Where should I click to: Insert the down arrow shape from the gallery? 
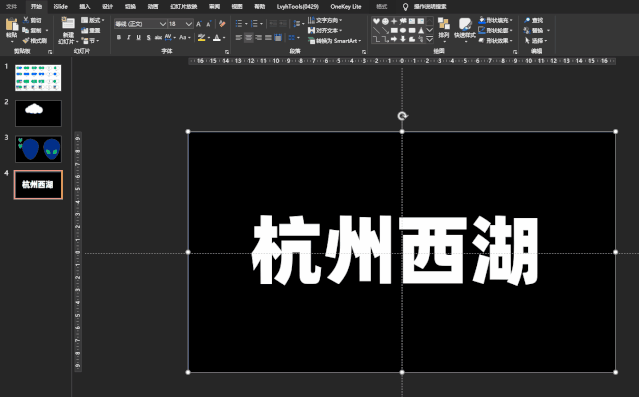(403, 39)
